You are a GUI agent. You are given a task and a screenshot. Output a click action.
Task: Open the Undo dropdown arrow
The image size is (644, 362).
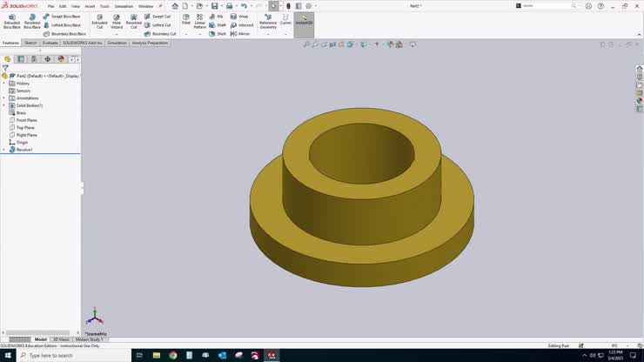251,6
